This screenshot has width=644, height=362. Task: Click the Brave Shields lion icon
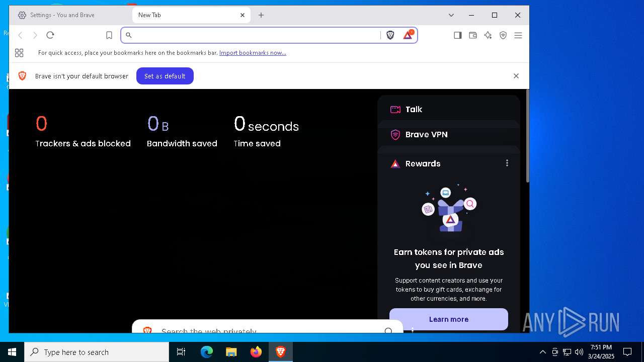(x=390, y=35)
